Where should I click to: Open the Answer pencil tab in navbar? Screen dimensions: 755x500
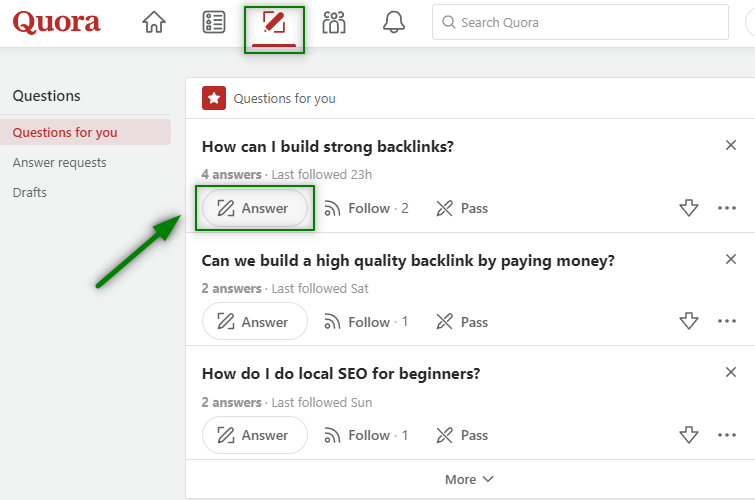[273, 23]
